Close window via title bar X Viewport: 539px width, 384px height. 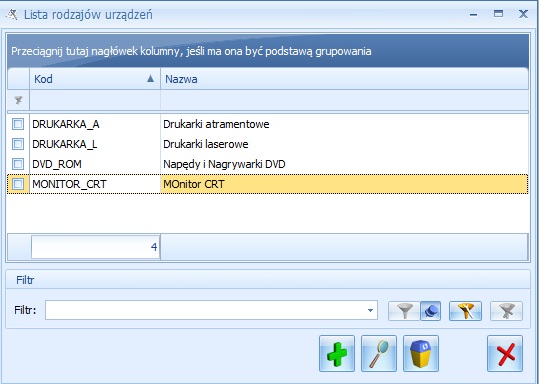524,14
